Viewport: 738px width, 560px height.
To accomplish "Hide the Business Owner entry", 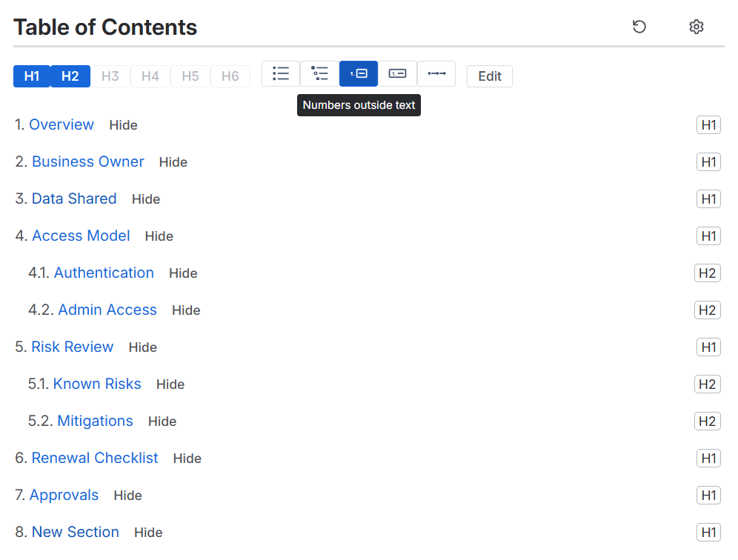I will [x=173, y=162].
